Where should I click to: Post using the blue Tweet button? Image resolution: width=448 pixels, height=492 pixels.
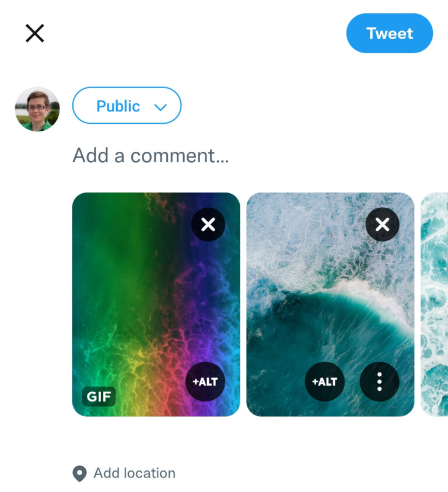pyautogui.click(x=389, y=33)
